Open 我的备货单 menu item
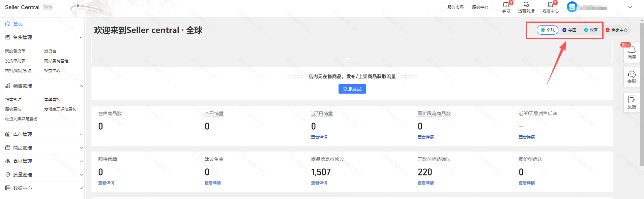The width and height of the screenshot is (644, 199). pos(15,51)
